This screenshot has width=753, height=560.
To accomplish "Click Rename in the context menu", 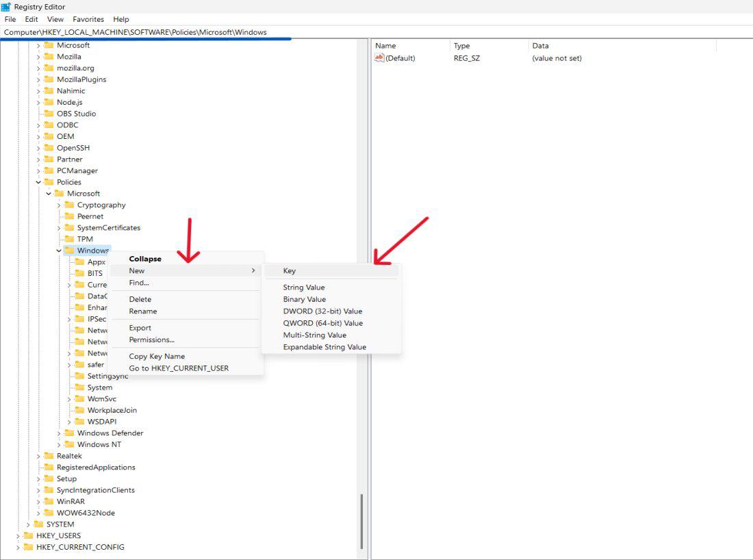I will click(144, 311).
